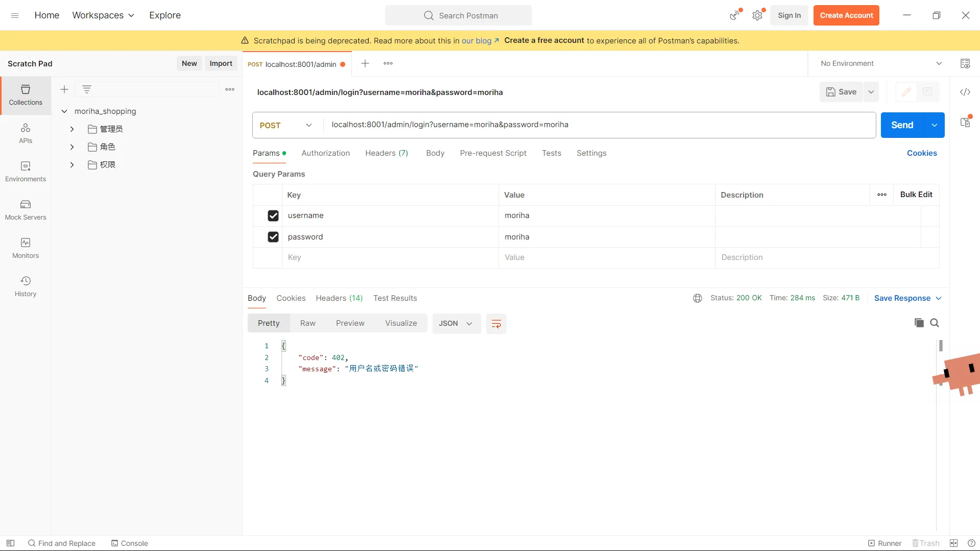Open the environment quick look icon
The image size is (980, 551).
965,63
